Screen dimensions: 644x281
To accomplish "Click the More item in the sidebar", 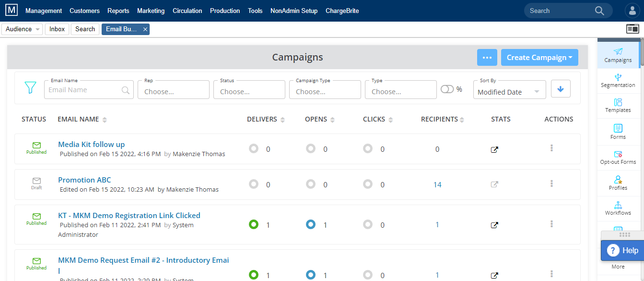I will click(x=618, y=267).
